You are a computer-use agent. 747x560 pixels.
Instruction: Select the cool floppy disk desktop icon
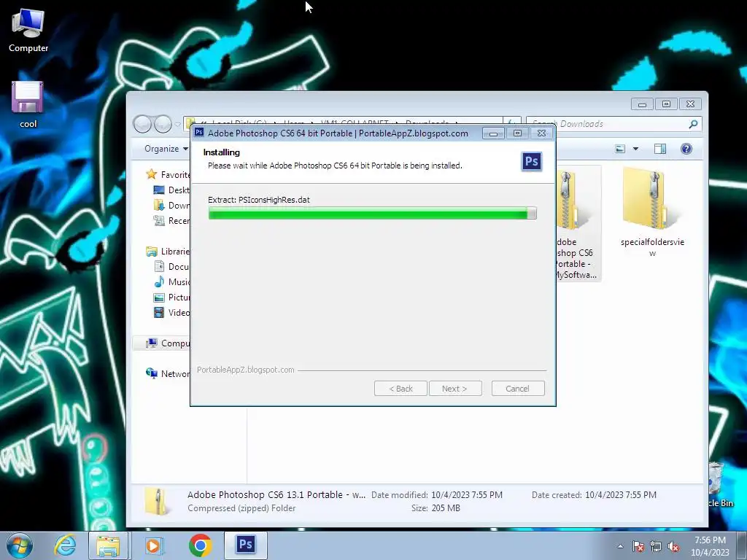28,105
